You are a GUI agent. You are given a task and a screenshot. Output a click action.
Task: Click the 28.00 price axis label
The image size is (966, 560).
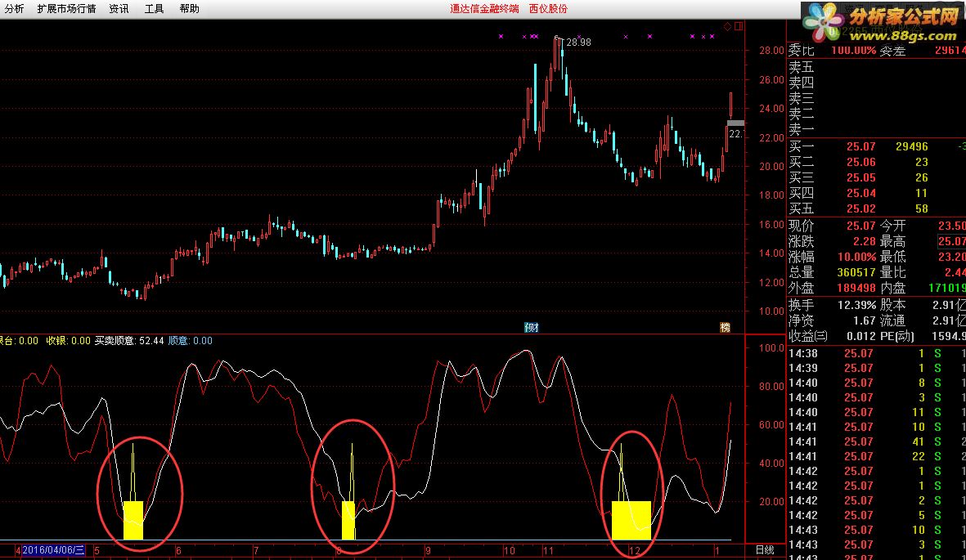pos(771,51)
